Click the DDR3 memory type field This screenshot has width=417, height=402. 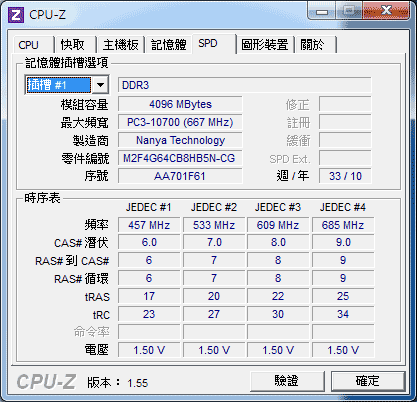tap(244, 85)
